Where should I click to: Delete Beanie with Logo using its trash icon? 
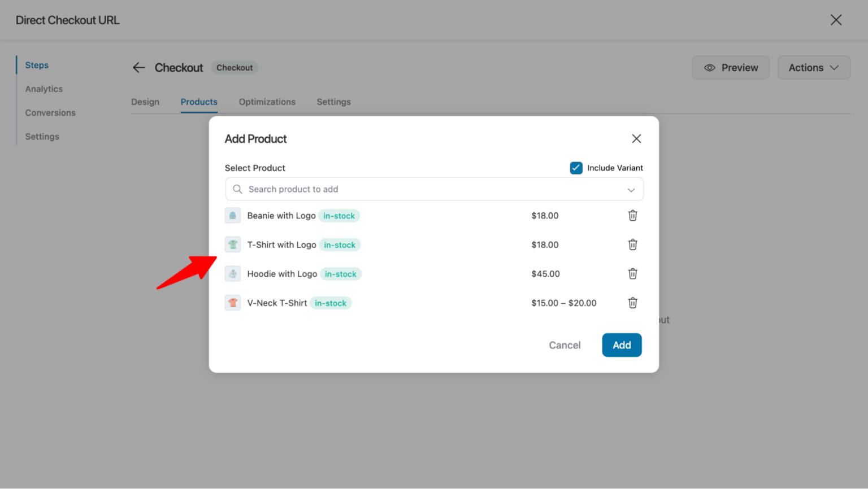(x=632, y=215)
